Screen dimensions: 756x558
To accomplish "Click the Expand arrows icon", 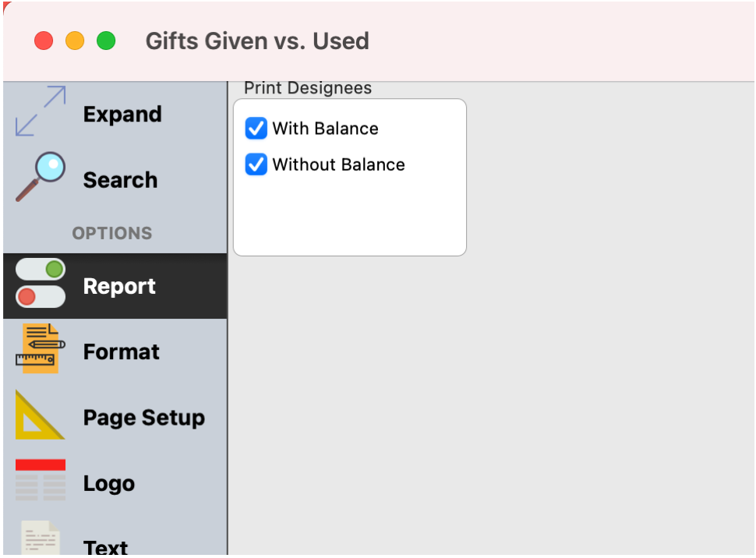I will (41, 111).
